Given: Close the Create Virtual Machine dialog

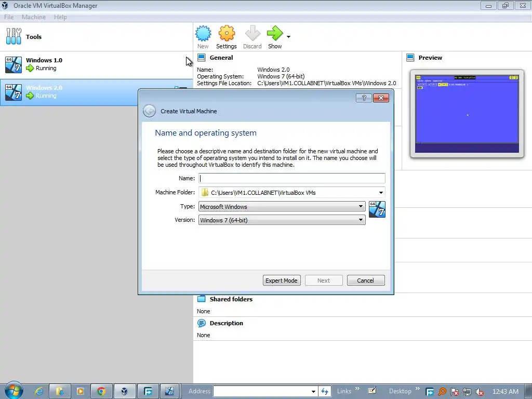Looking at the screenshot, I should tap(381, 98).
